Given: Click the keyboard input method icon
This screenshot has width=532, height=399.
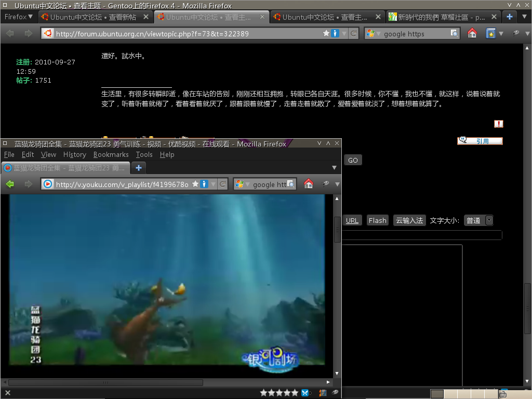Looking at the screenshot, I should [x=503, y=394].
